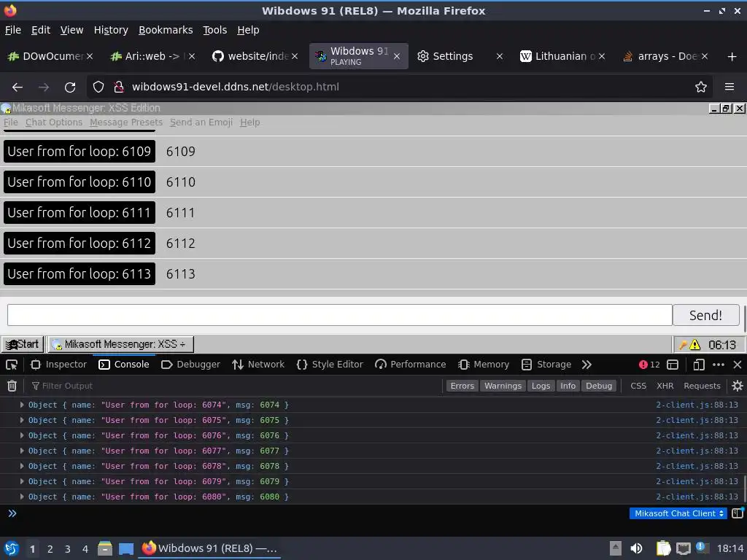Focus the Filter Output field in the console
Screen dimensions: 747x560
(x=236, y=386)
